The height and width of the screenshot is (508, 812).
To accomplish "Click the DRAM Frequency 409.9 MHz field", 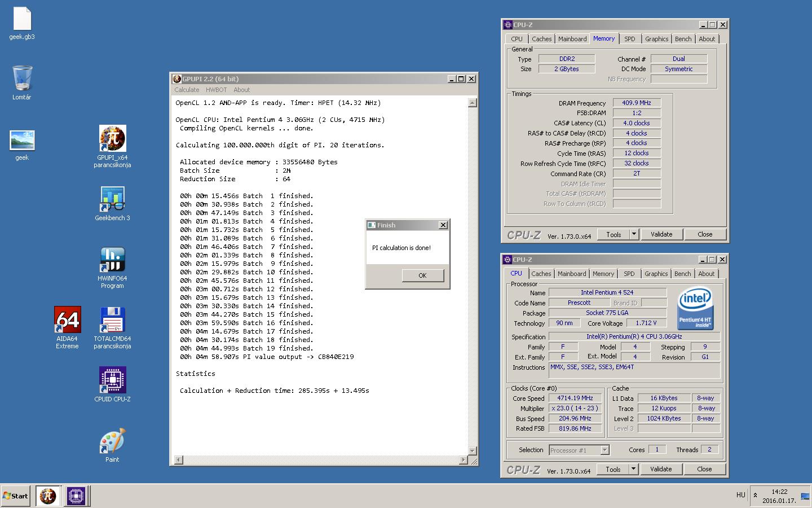I will click(637, 103).
